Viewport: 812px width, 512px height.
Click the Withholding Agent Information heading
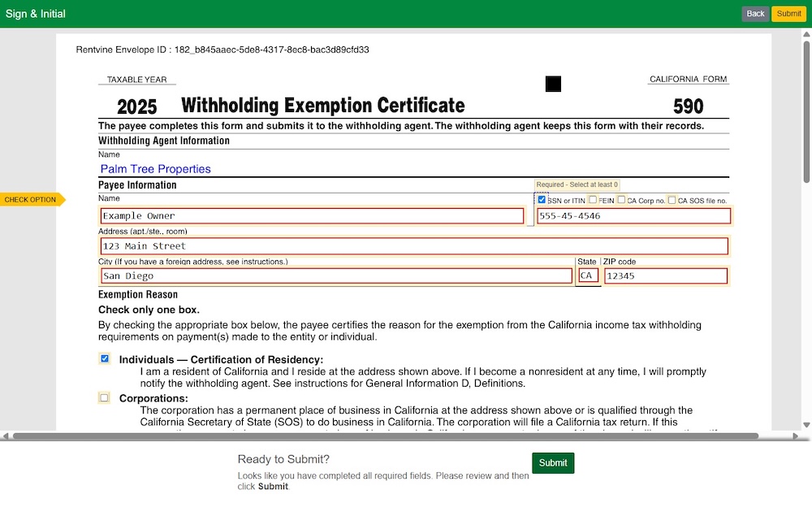click(164, 141)
